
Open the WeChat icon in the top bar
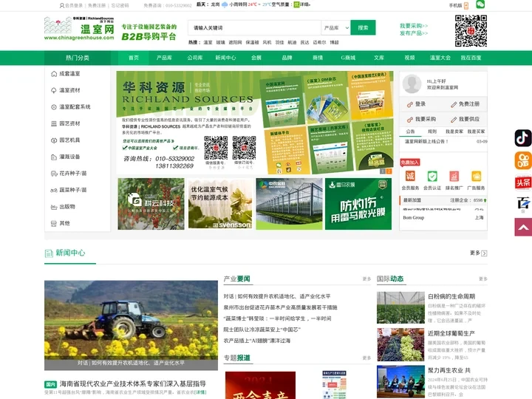(480, 4)
